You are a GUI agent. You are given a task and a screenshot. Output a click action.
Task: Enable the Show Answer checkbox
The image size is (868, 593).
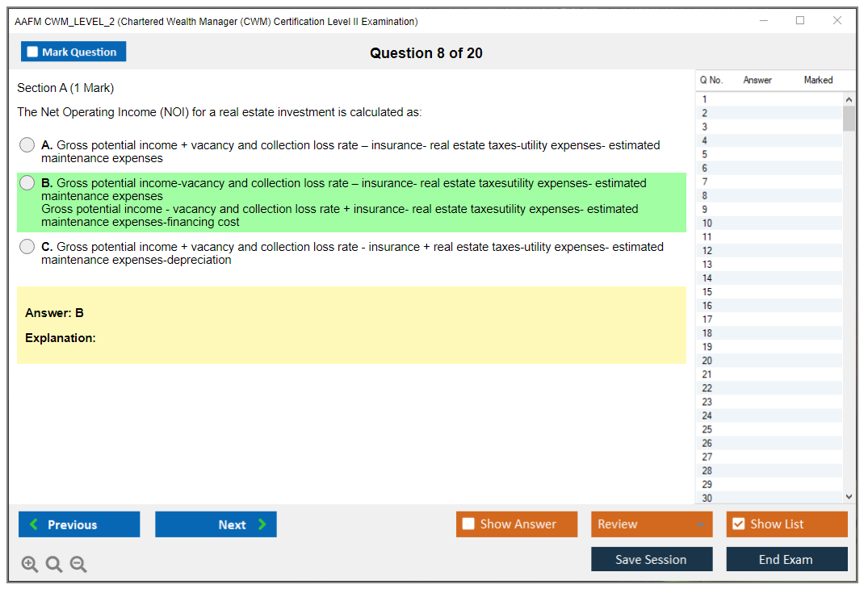pos(468,524)
